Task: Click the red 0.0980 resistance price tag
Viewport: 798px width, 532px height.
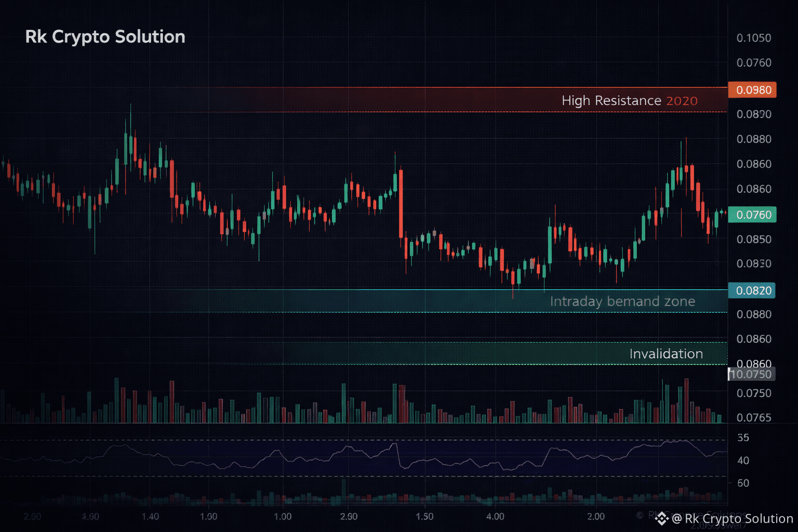Action: tap(752, 90)
